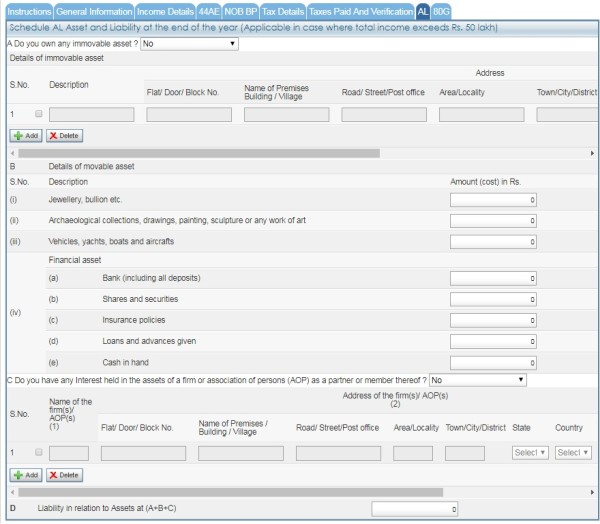Expand the Country select dropdown
This screenshot has width=600, height=524.
[572, 454]
